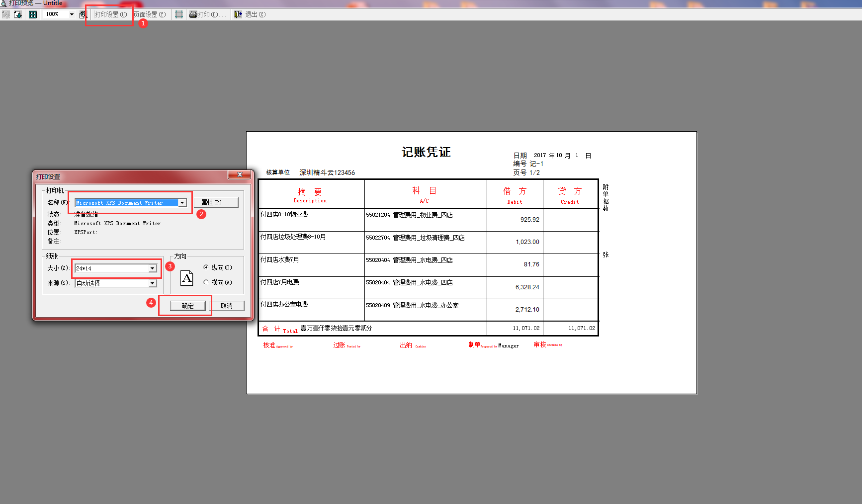Viewport: 862px width, 504px height.
Task: Open the 100% zoom level dropdown
Action: click(x=72, y=14)
